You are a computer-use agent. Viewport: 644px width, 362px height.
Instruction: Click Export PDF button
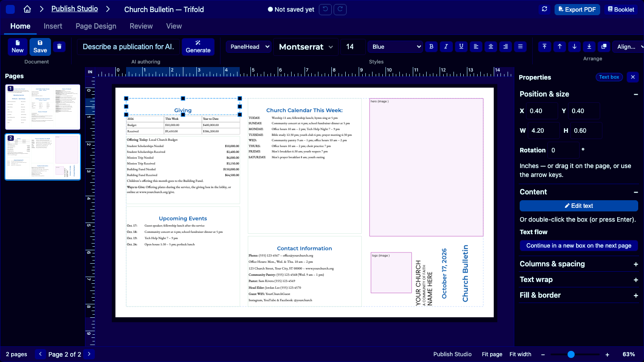point(577,9)
